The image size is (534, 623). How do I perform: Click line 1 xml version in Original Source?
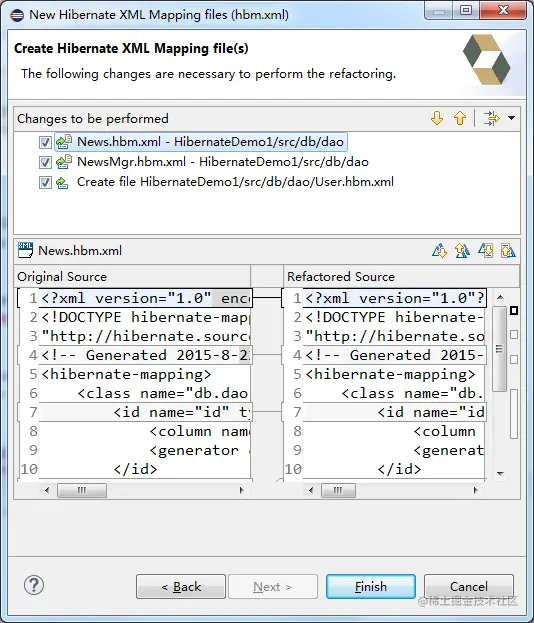[x=145, y=298]
